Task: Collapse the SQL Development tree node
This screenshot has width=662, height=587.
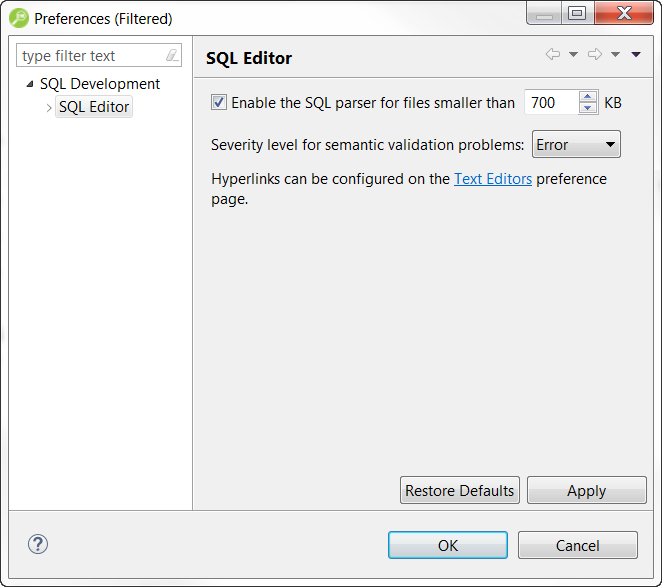Action: 30,84
